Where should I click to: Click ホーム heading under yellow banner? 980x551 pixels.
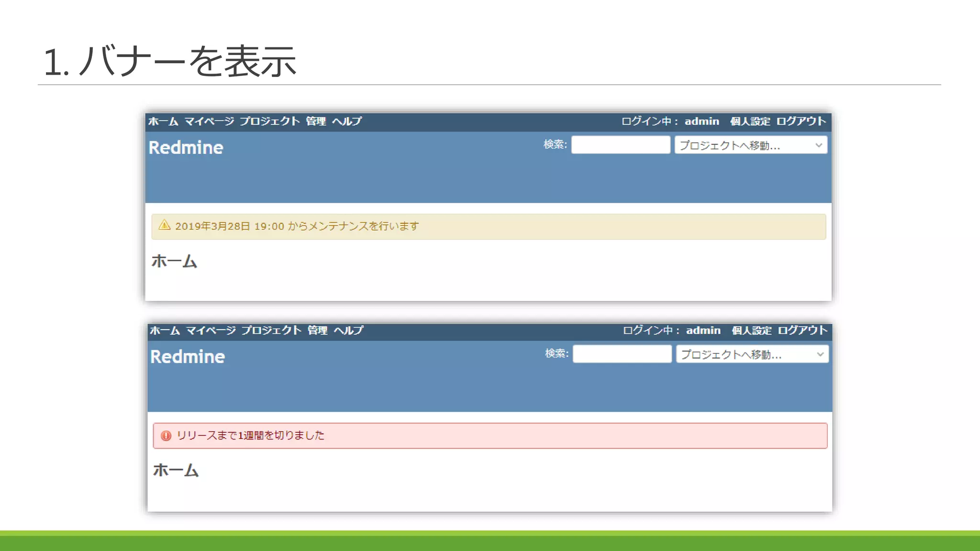click(174, 261)
